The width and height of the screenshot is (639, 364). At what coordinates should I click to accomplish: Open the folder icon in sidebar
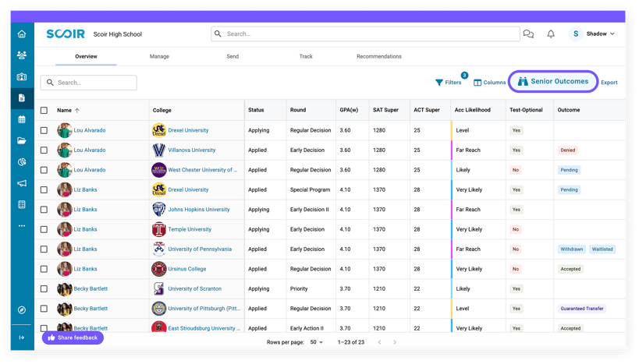click(22, 141)
